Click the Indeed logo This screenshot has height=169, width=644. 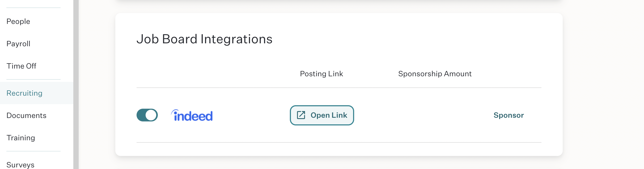tap(192, 115)
